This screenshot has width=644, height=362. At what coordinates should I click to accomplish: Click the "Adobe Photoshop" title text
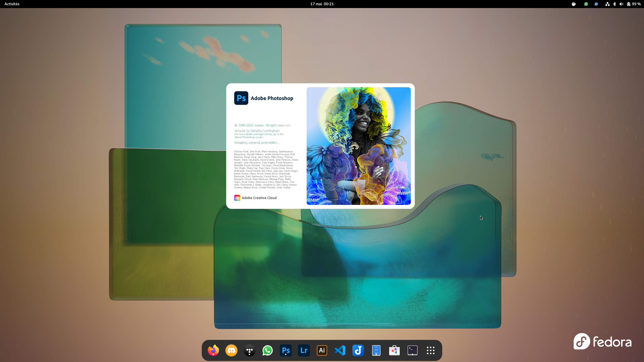pyautogui.click(x=272, y=98)
